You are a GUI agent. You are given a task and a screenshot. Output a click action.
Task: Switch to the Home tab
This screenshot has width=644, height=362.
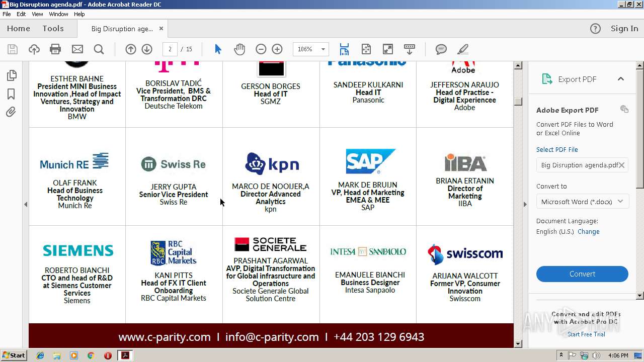tap(19, 29)
